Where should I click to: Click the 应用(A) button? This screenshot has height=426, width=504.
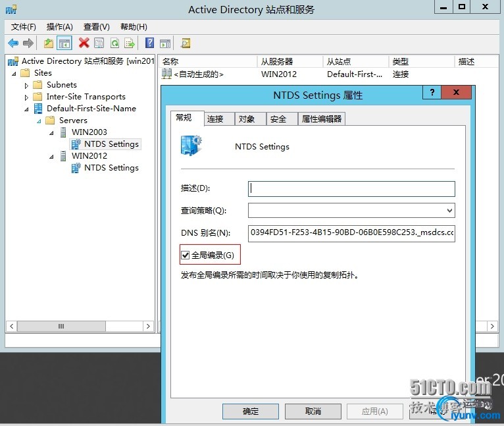(375, 412)
